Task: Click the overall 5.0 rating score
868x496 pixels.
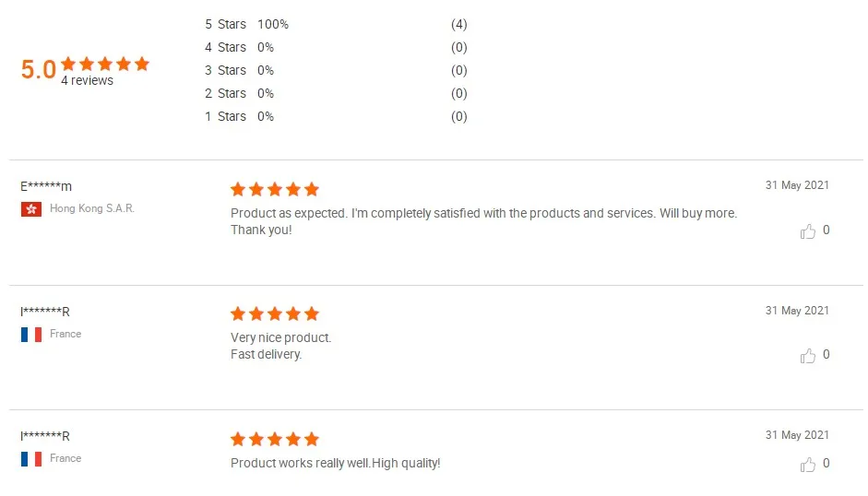Action: 39,70
